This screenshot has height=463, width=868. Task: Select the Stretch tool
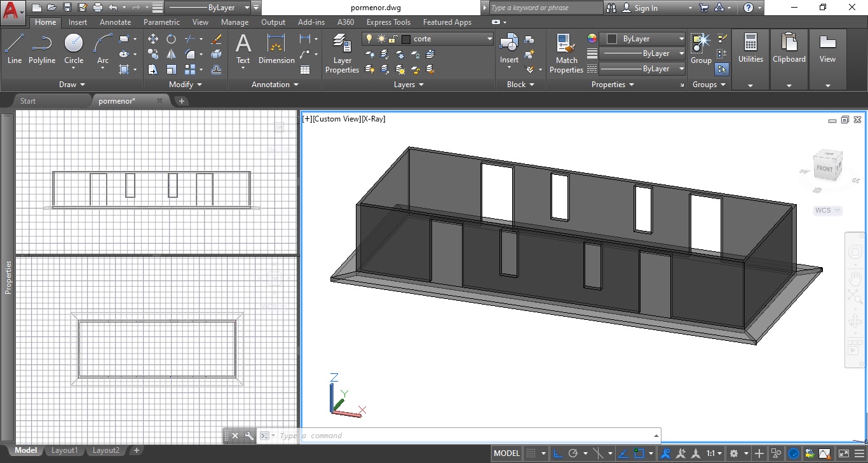coord(153,69)
